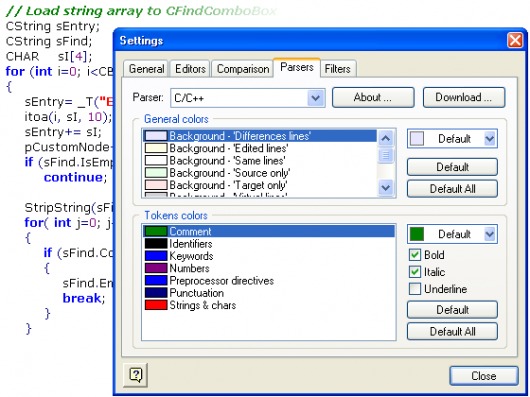This screenshot has height=397, width=530.
Task: Click Default All button under Tokens colors
Action: coord(452,331)
